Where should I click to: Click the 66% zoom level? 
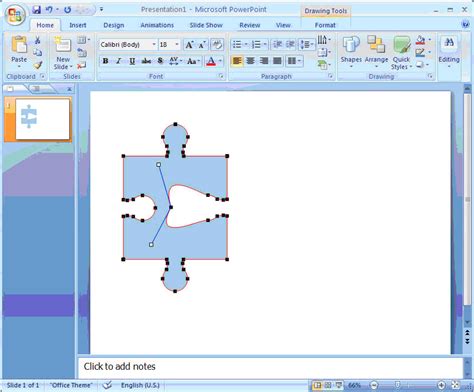tap(354, 385)
